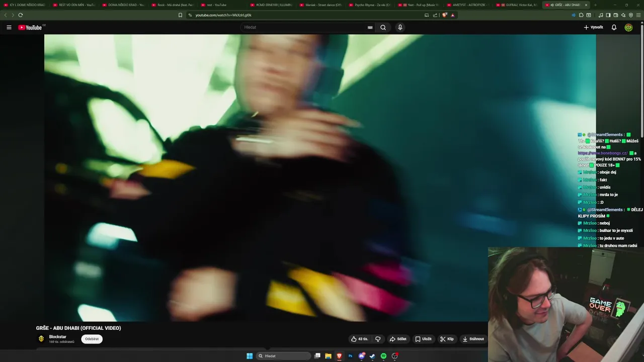Subscribe using the Odebírat button
Viewport: 644px width, 362px height.
click(92, 339)
